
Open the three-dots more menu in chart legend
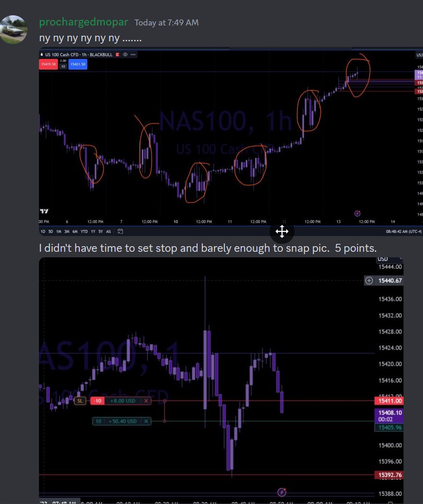(x=133, y=55)
